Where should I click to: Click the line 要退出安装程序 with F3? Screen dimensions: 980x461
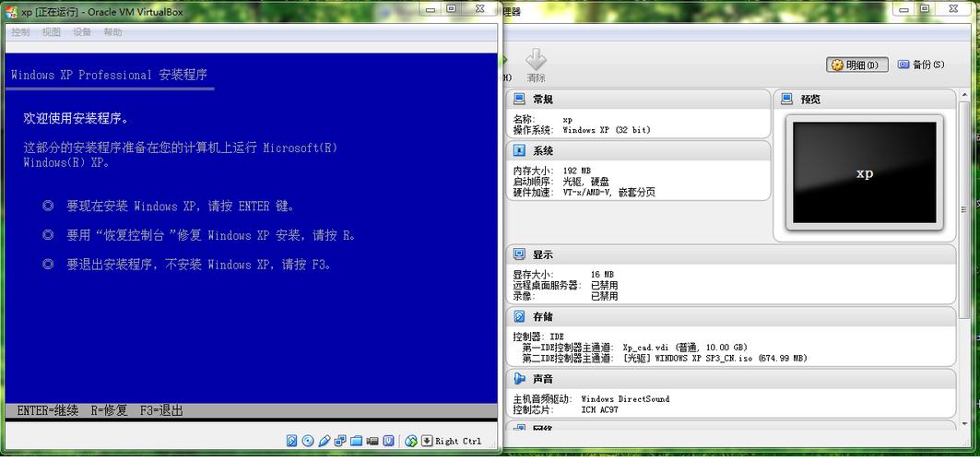coord(199,265)
